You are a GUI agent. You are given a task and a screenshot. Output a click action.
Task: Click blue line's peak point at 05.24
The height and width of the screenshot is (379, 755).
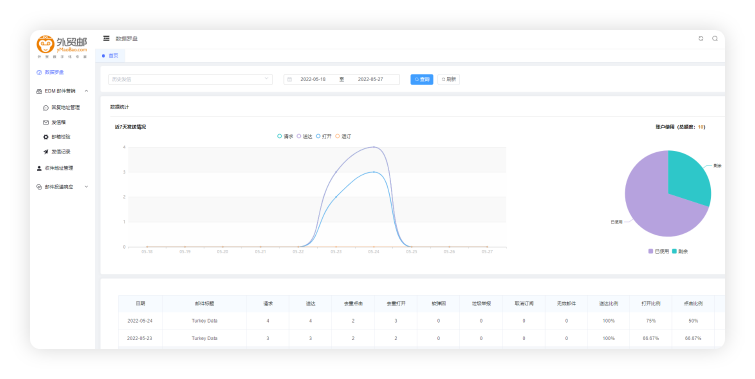tap(374, 172)
